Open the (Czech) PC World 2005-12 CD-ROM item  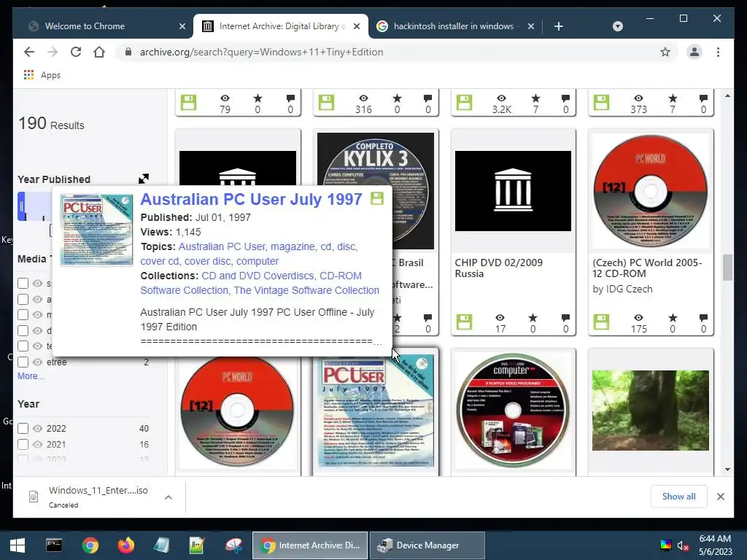(647, 268)
